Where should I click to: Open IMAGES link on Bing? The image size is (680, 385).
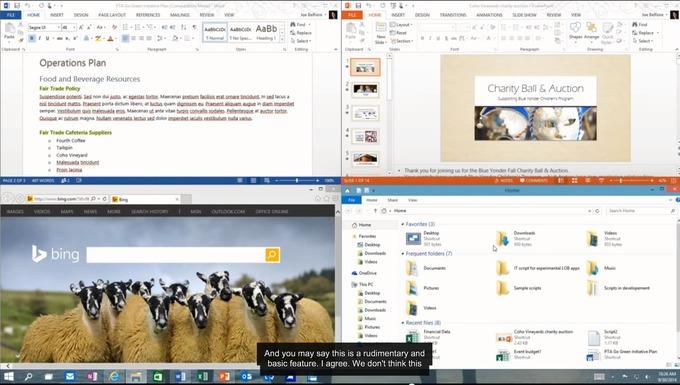click(15, 212)
